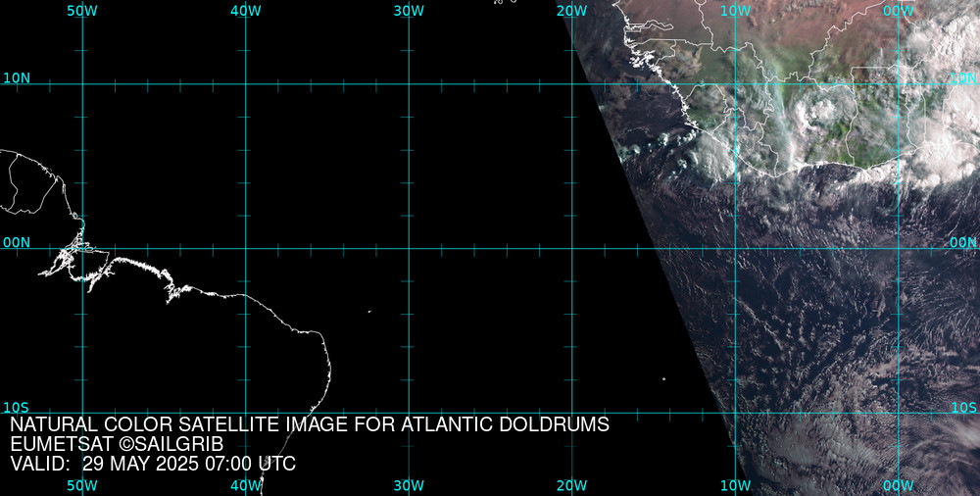Click the 10W longitude label below the 10S line
Screen dimensions: 980x496
coord(735,486)
